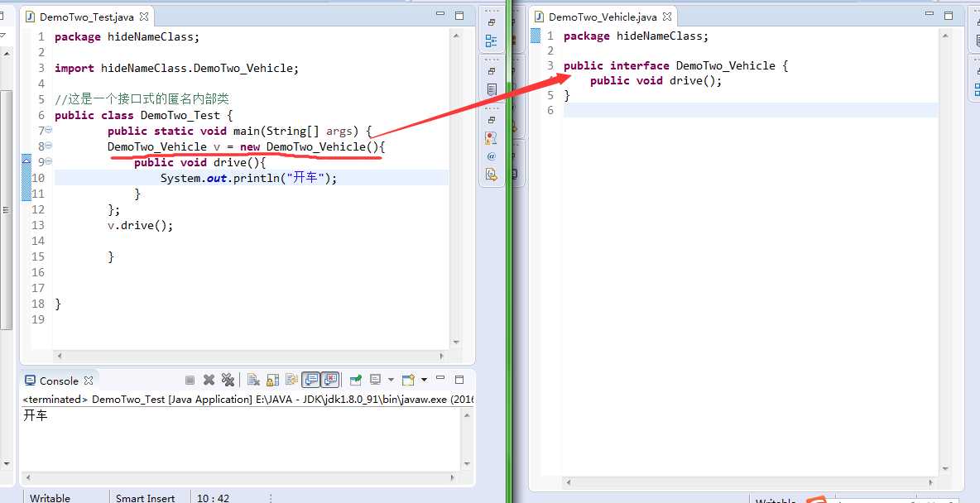Screen dimensions: 980x503
Task: Close the DemoTwo_Test.java editor tab
Action: coord(144,17)
